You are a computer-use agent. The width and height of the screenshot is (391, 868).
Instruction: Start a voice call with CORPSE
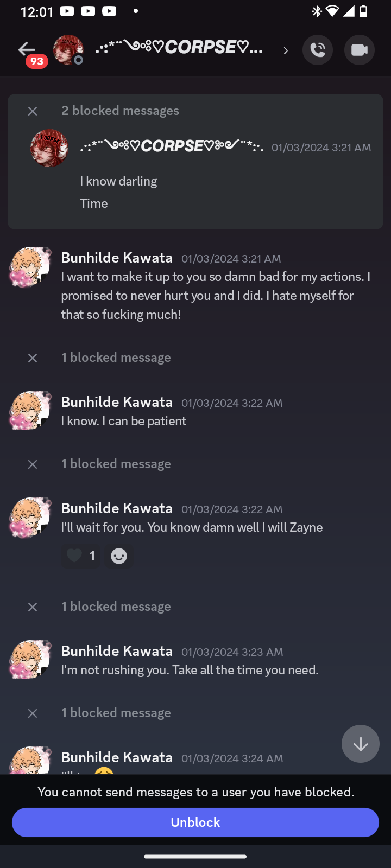pyautogui.click(x=318, y=50)
